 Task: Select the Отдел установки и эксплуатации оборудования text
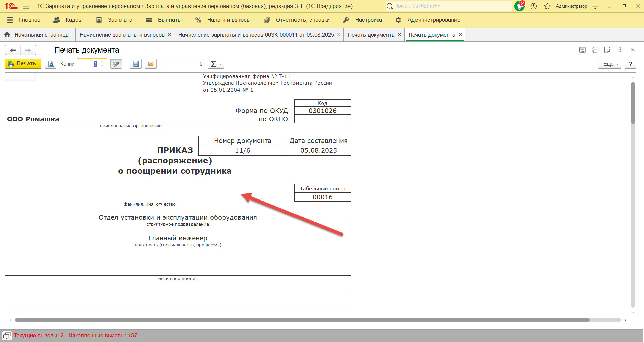pyautogui.click(x=178, y=217)
